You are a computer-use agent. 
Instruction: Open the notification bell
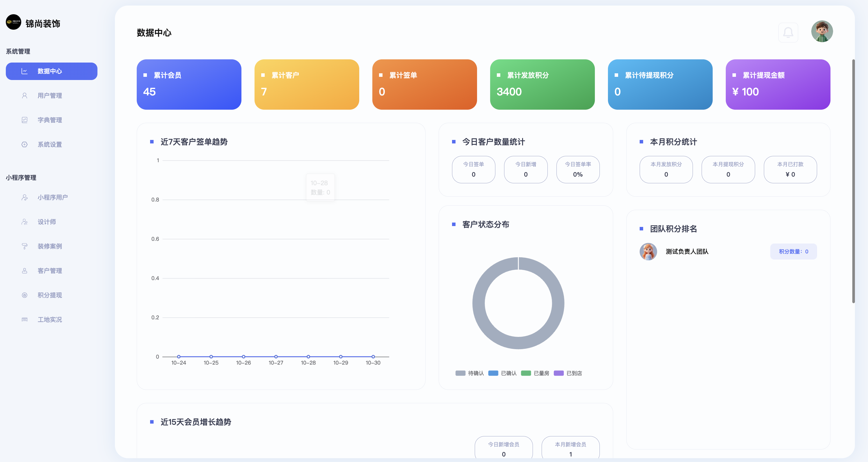coord(789,32)
